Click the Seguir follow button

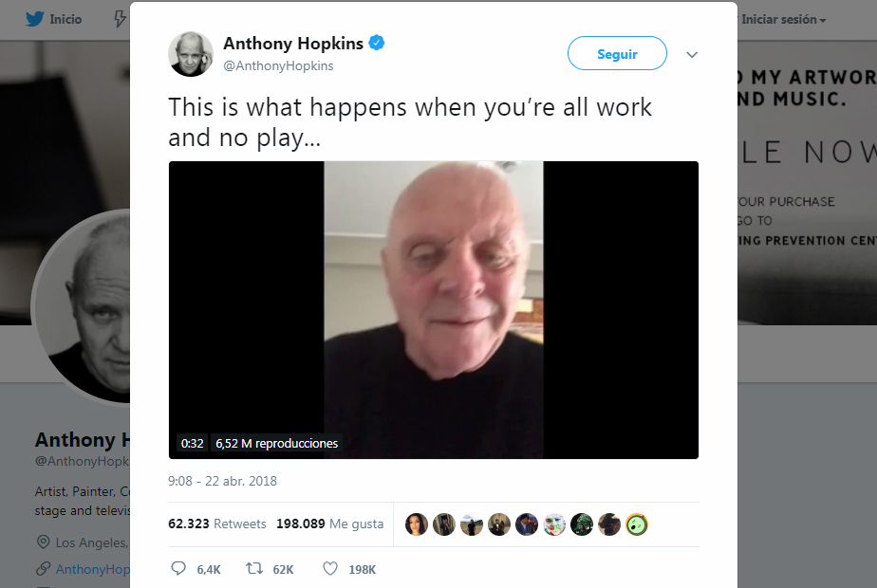point(617,54)
